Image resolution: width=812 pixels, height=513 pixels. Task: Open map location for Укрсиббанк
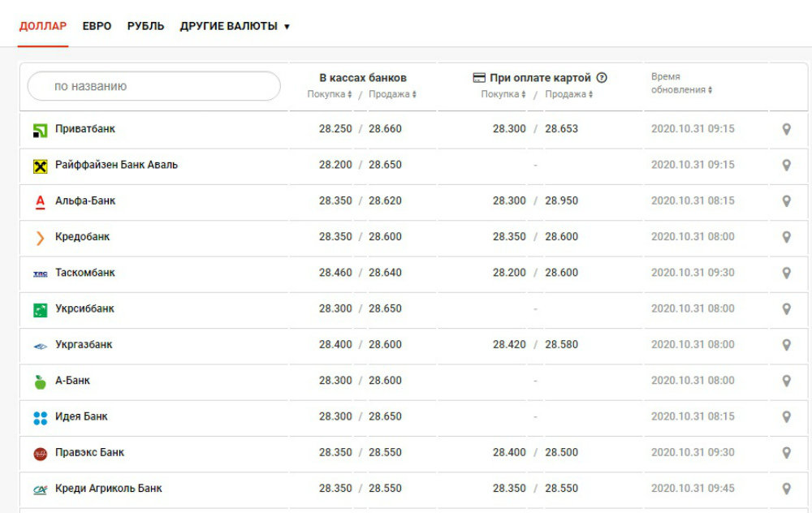coord(786,309)
